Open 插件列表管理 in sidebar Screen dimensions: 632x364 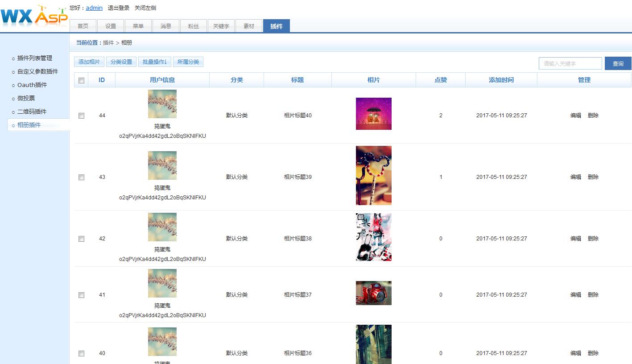point(35,58)
